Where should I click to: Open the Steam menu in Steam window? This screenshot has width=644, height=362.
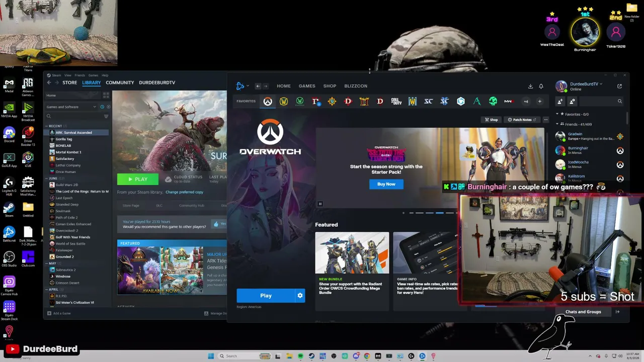click(x=56, y=75)
